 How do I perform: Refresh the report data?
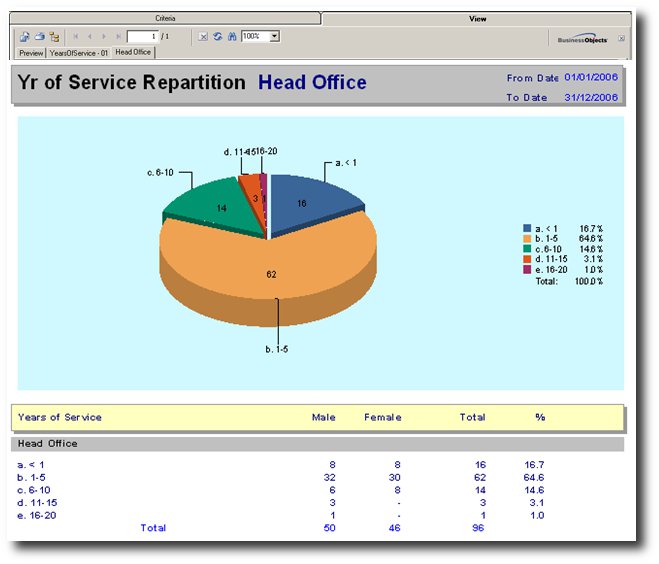pyautogui.click(x=217, y=36)
